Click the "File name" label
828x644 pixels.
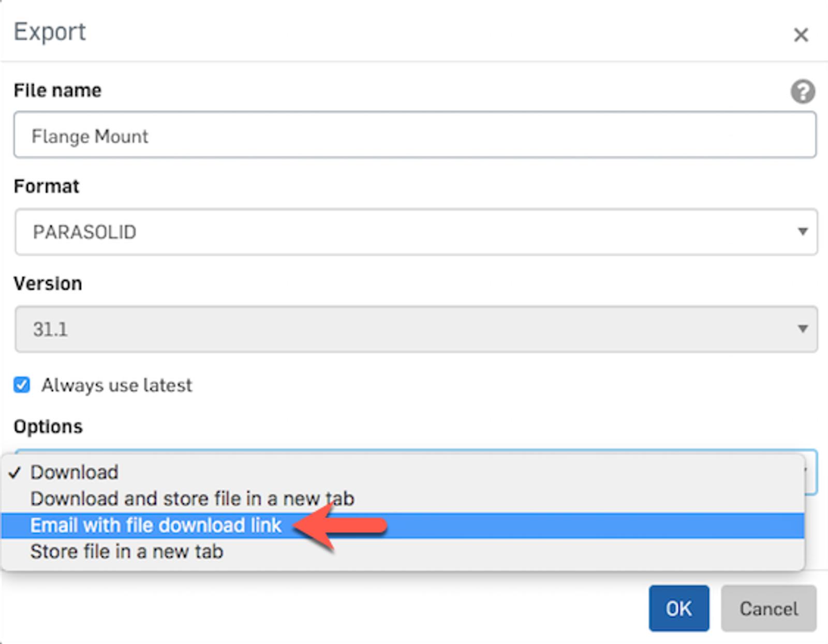pyautogui.click(x=57, y=91)
